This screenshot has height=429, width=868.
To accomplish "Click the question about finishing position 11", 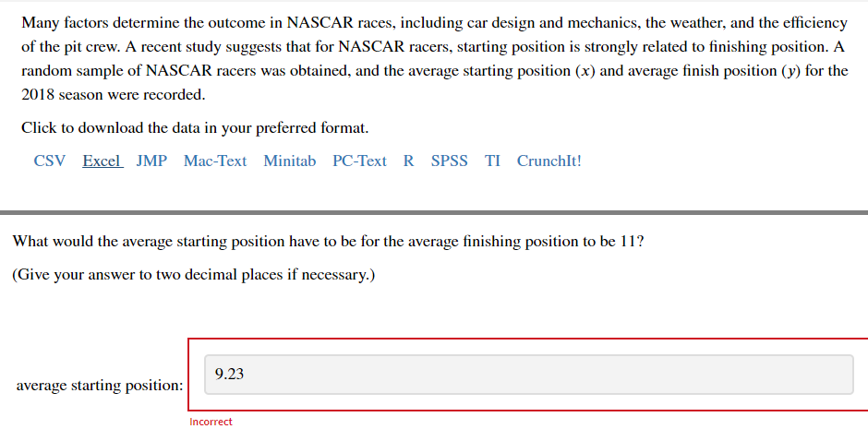I will [x=328, y=242].
